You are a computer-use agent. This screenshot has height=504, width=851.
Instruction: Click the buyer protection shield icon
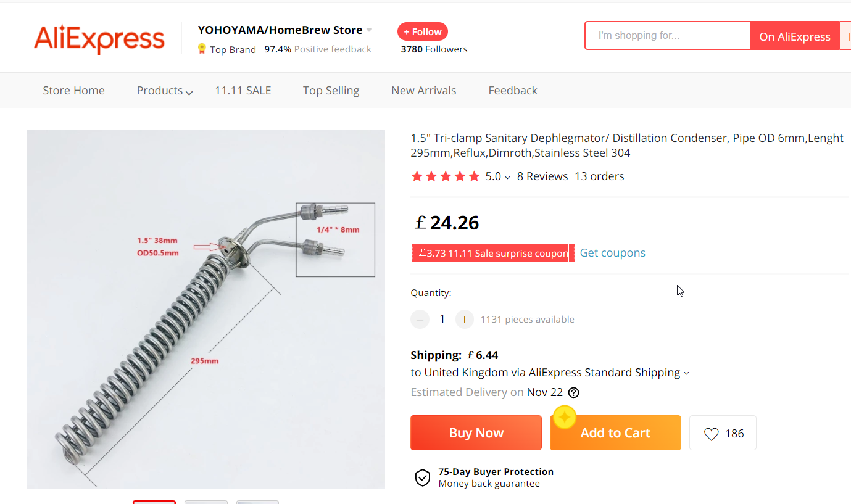(422, 477)
